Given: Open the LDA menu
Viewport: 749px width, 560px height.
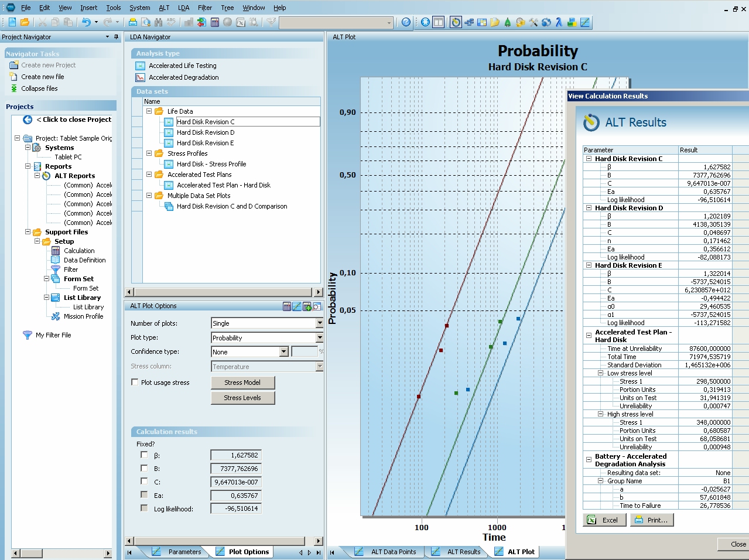Looking at the screenshot, I should click(183, 8).
